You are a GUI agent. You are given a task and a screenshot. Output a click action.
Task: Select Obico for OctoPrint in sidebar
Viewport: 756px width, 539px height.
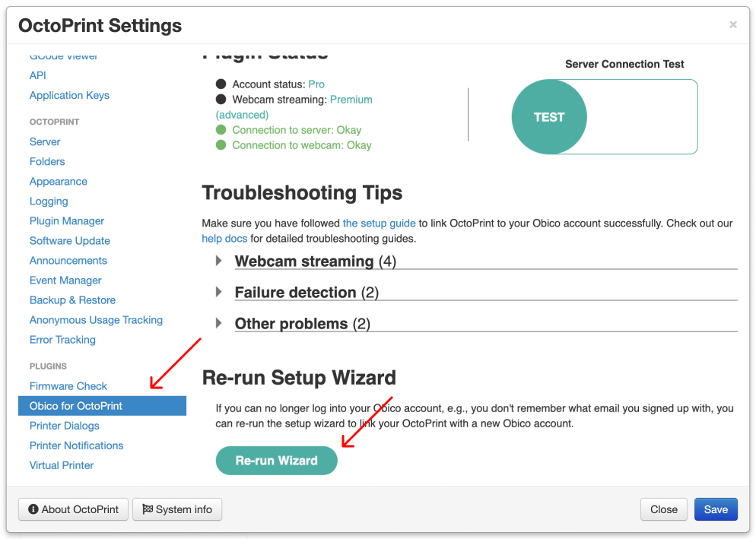[76, 406]
